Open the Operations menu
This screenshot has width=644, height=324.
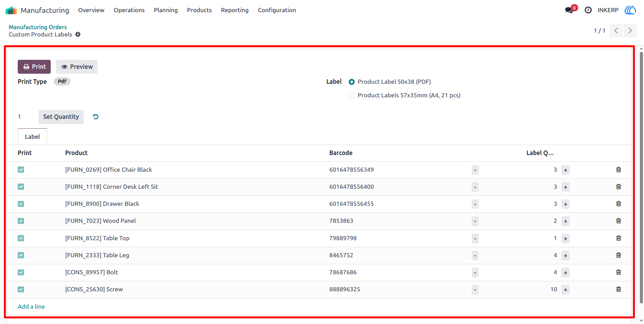click(x=129, y=10)
